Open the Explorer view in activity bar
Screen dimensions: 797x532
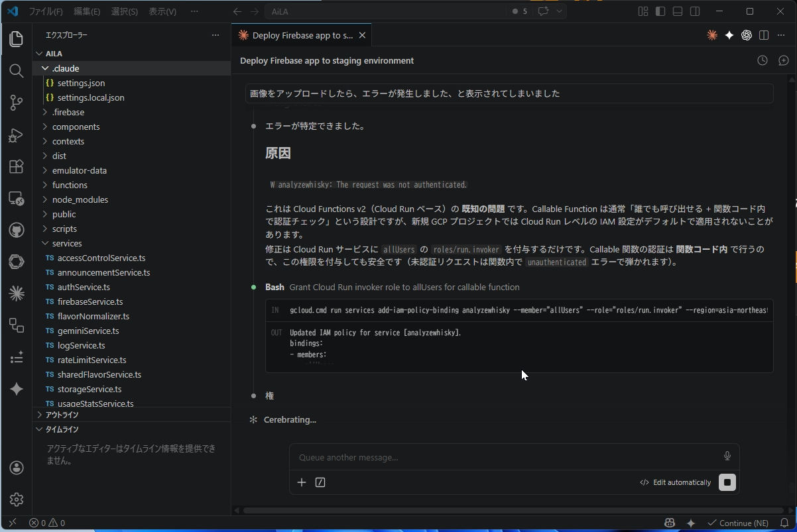[x=17, y=39]
